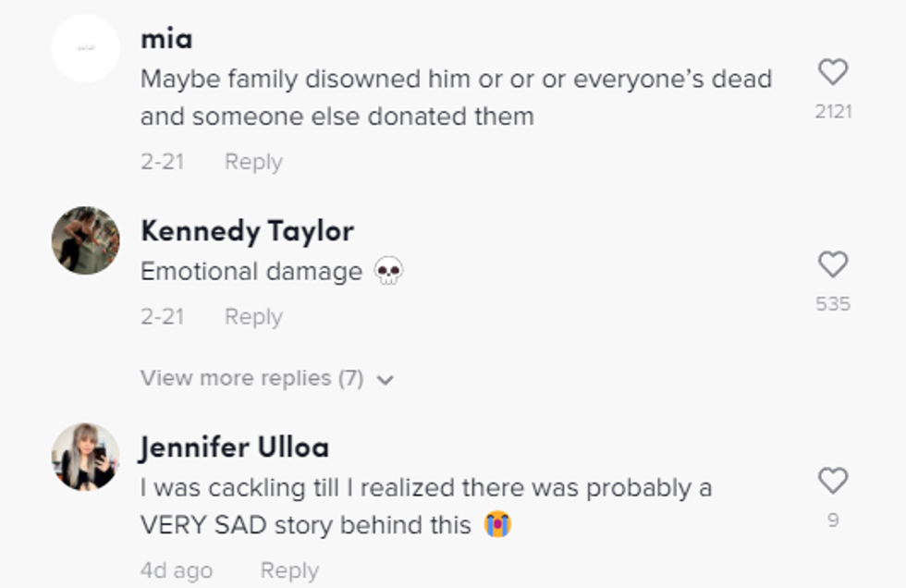
Task: Expand View more replies (7)
Action: [x=251, y=378]
